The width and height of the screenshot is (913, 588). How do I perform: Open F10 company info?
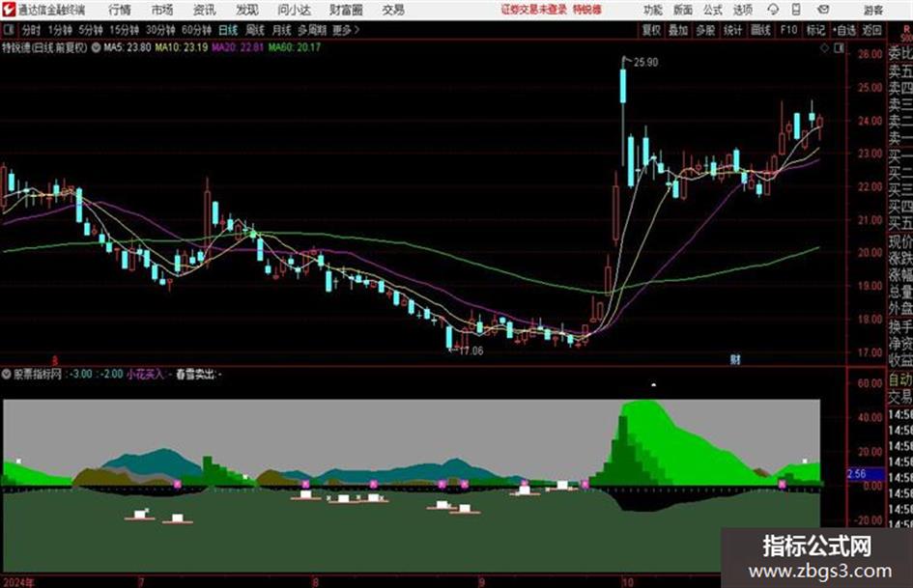(x=788, y=30)
